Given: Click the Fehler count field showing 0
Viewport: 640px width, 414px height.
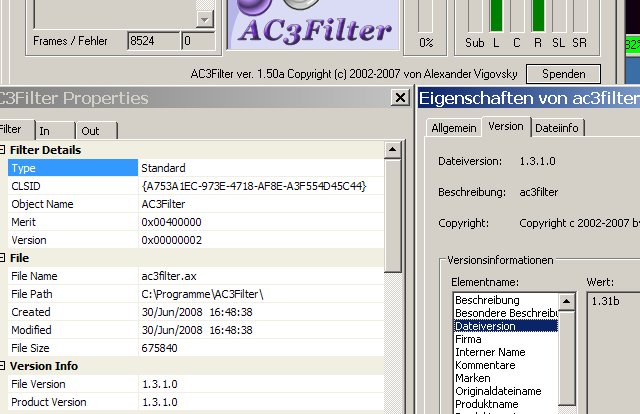Looking at the screenshot, I should pos(198,41).
